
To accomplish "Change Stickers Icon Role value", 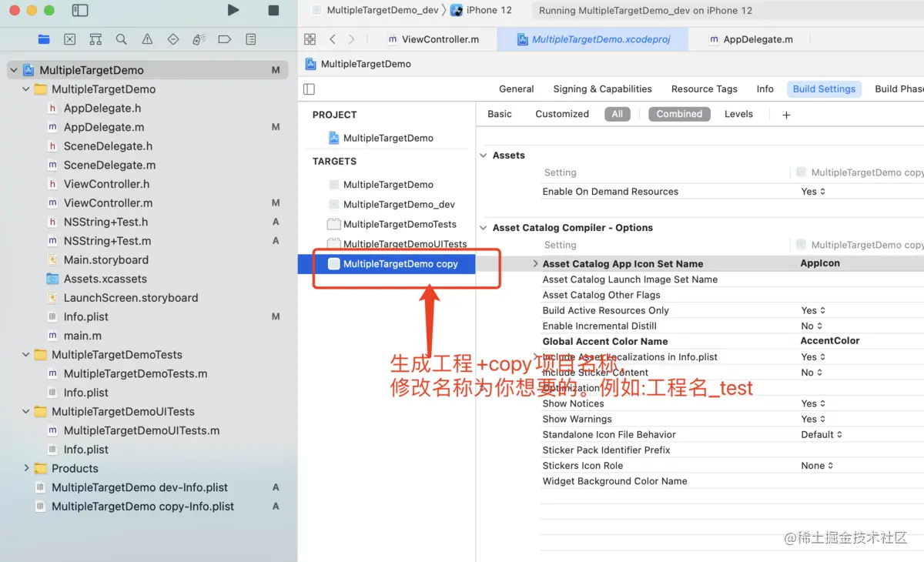I will pos(817,466).
